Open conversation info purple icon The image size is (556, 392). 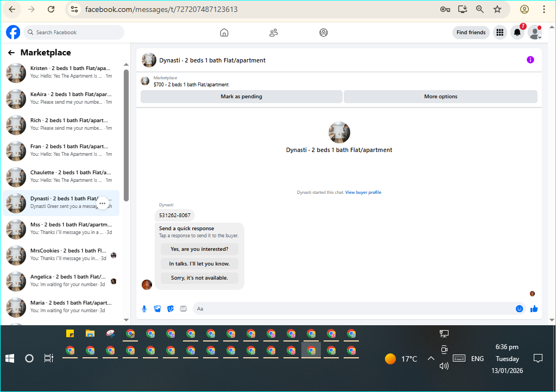tap(530, 60)
